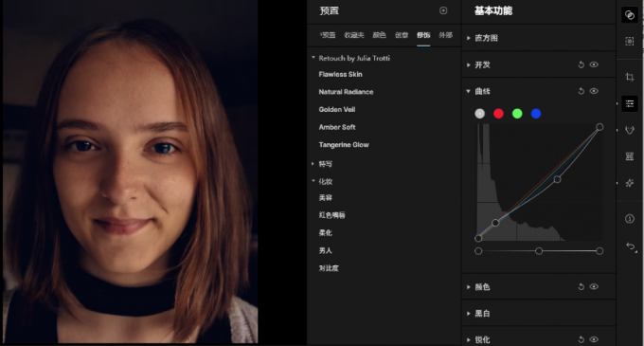Select the bottom-left endpoint of the curve

pyautogui.click(x=478, y=238)
